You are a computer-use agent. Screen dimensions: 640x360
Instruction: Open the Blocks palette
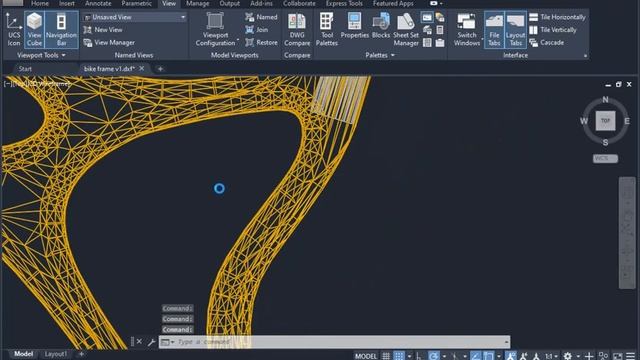point(381,26)
